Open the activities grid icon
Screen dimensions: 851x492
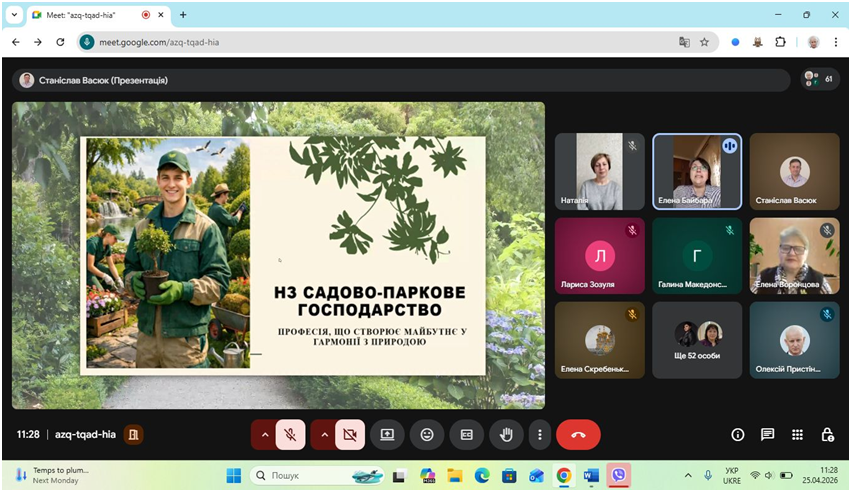[797, 435]
